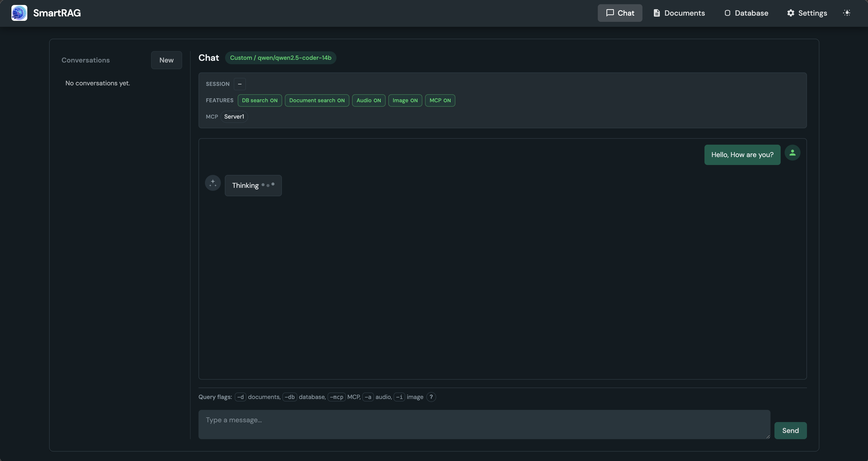Toggle the Image ON feature badge
The height and width of the screenshot is (461, 868).
click(x=405, y=100)
